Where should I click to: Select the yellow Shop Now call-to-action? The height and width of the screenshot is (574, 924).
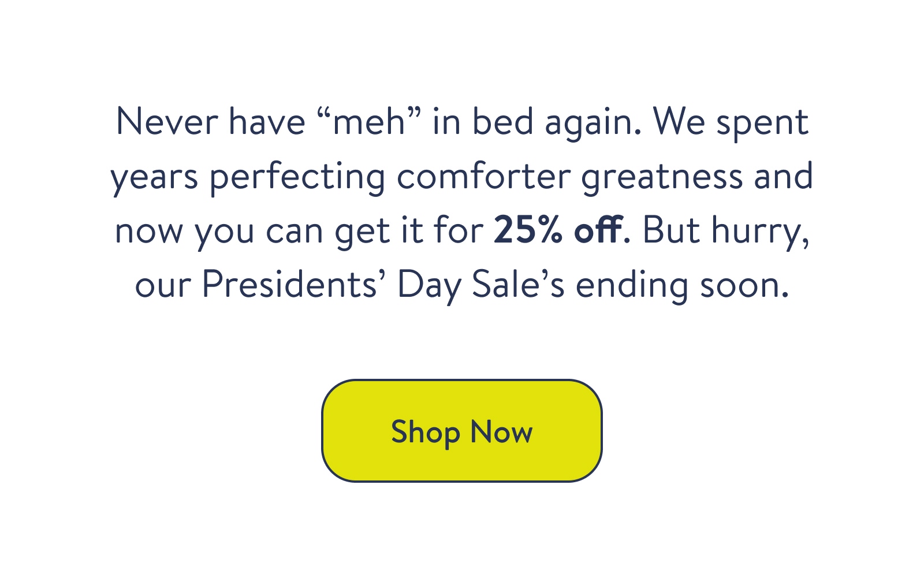(462, 430)
